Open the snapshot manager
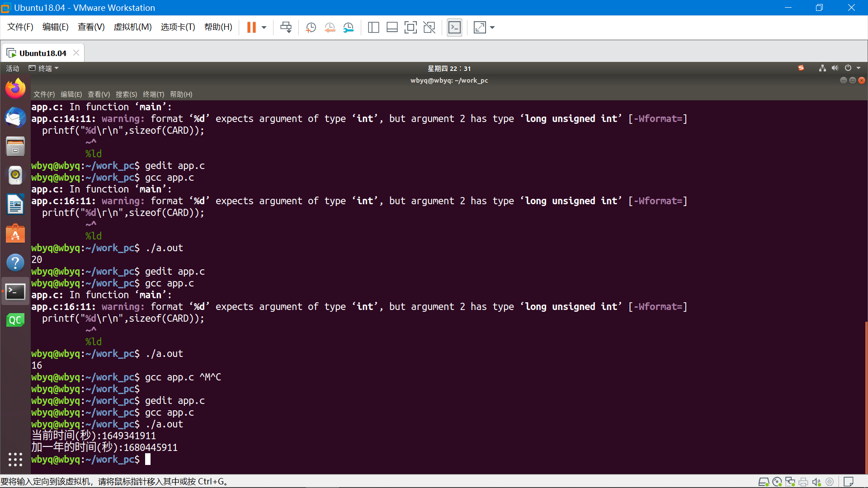868x488 pixels. click(349, 28)
